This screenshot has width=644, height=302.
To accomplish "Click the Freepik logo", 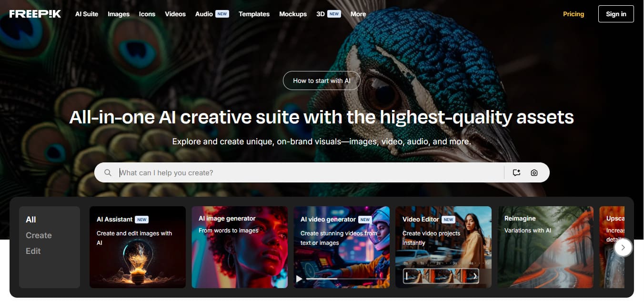I will 35,14.
